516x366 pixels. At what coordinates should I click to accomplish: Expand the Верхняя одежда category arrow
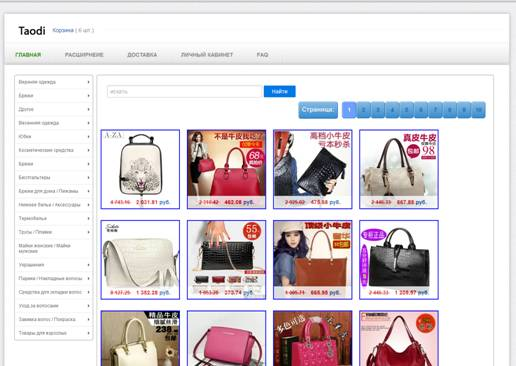88,82
